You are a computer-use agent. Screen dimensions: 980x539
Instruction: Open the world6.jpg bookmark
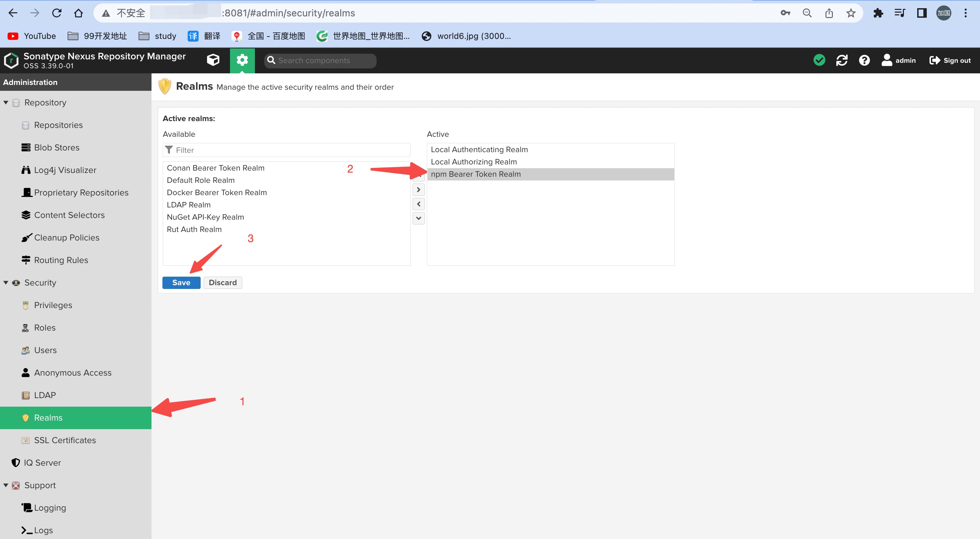[466, 36]
